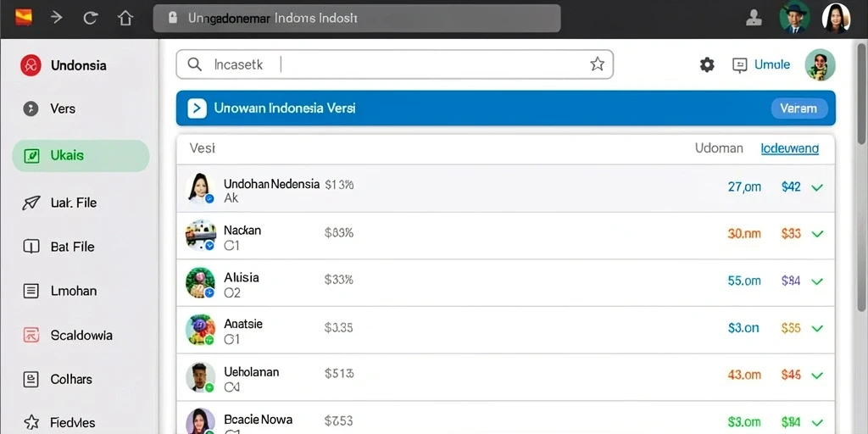Screen dimensions: 868x434
Task: Click the 55.om value
Action: point(744,281)
